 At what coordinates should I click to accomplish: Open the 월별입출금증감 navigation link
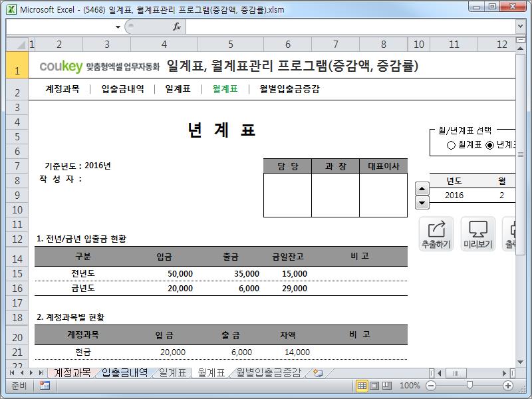(x=289, y=89)
